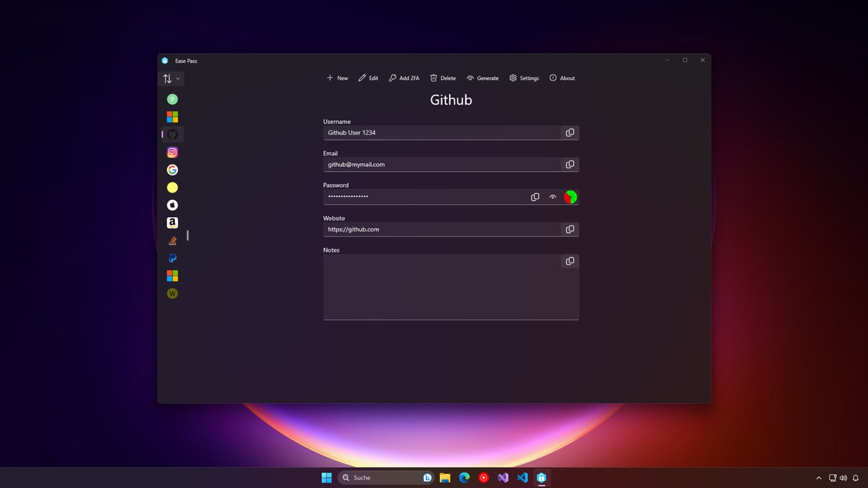
Task: Open Microsoft Edge from taskbar
Action: click(x=464, y=477)
